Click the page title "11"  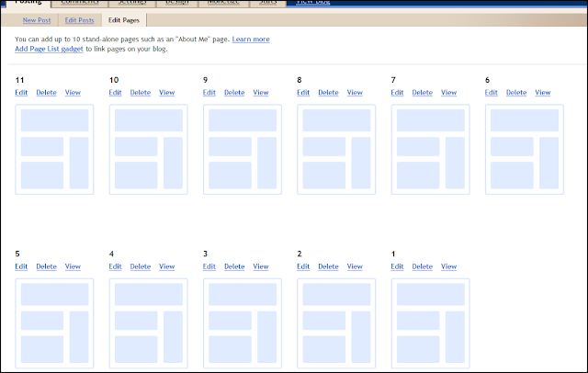[x=19, y=80]
